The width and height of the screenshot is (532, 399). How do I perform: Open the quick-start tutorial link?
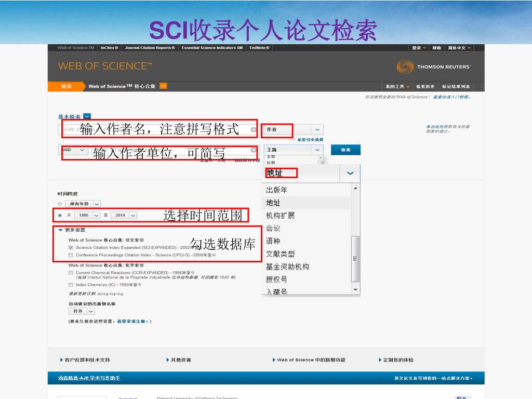tap(451, 97)
